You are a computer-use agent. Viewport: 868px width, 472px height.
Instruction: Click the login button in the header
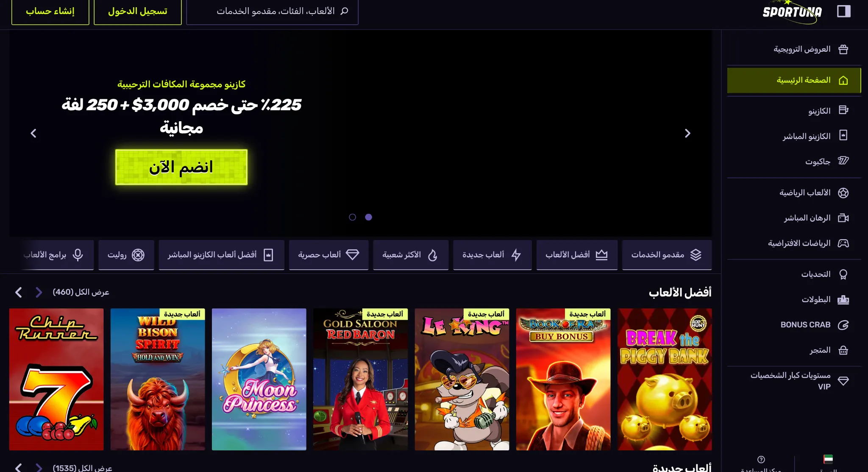point(138,11)
